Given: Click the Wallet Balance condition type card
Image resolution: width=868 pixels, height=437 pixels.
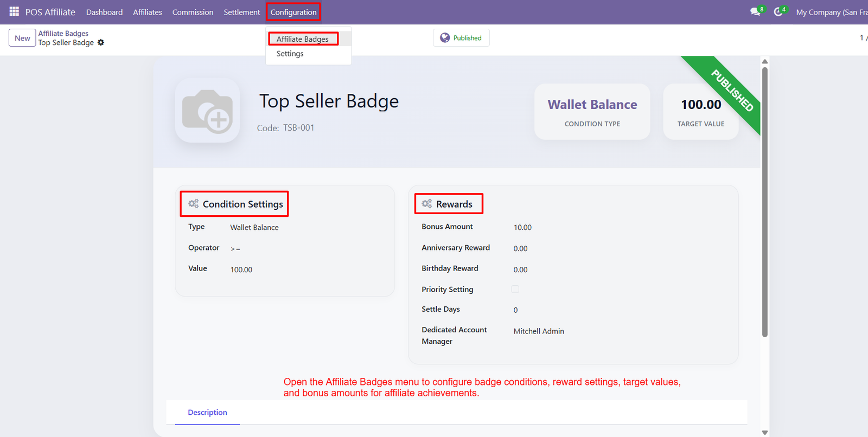Looking at the screenshot, I should tap(592, 111).
